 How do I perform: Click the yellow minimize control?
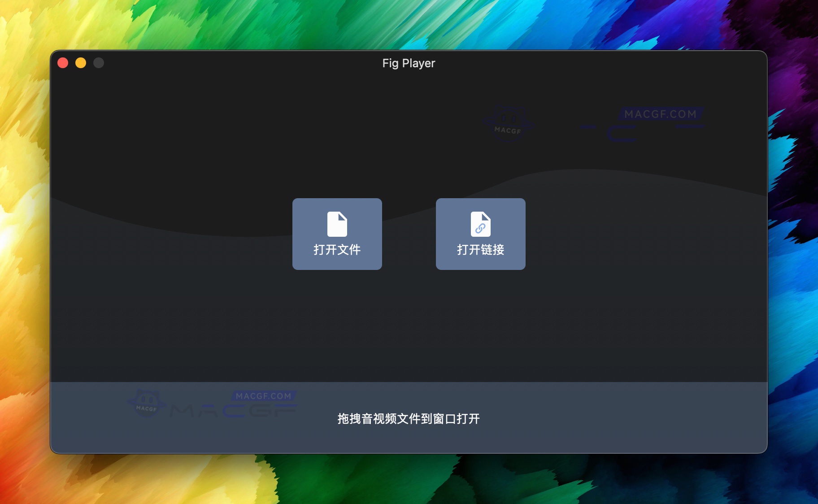[81, 63]
